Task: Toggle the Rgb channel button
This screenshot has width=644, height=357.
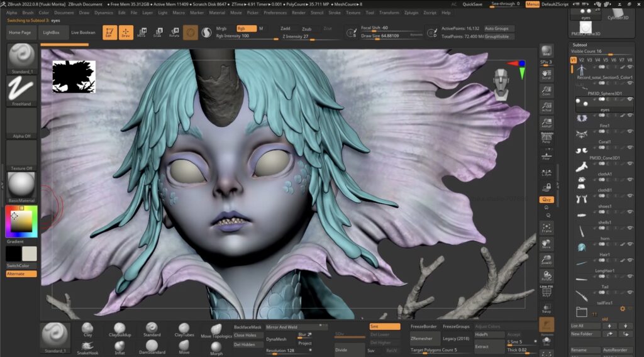Action: [x=246, y=28]
